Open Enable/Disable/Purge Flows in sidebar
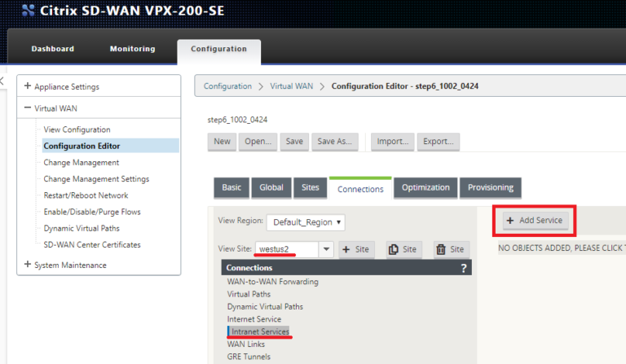The width and height of the screenshot is (626, 364). [92, 212]
